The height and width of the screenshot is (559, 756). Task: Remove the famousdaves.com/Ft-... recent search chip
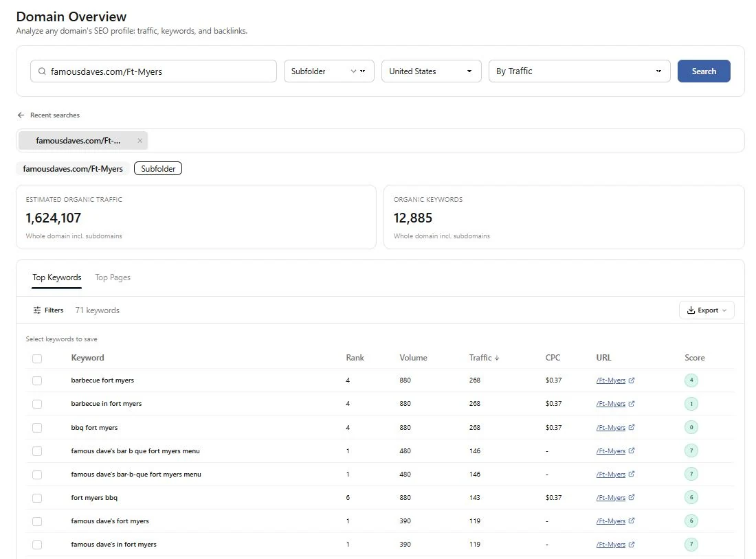tap(140, 141)
